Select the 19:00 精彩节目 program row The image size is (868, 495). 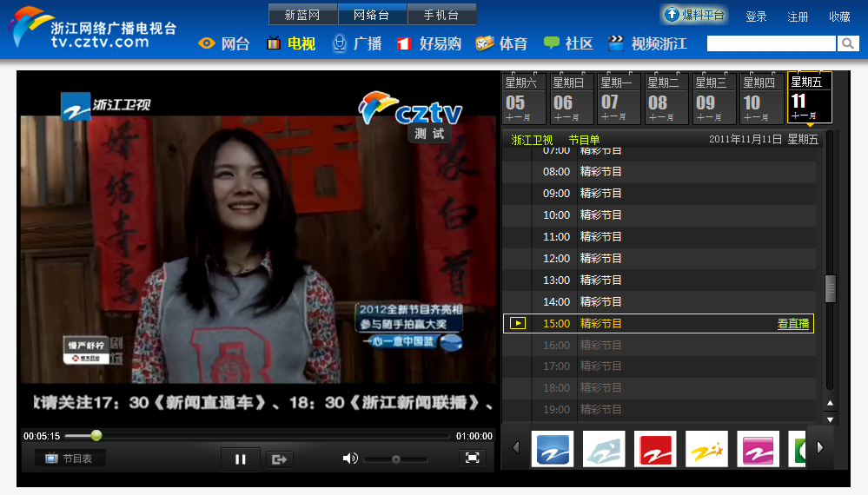click(x=659, y=409)
